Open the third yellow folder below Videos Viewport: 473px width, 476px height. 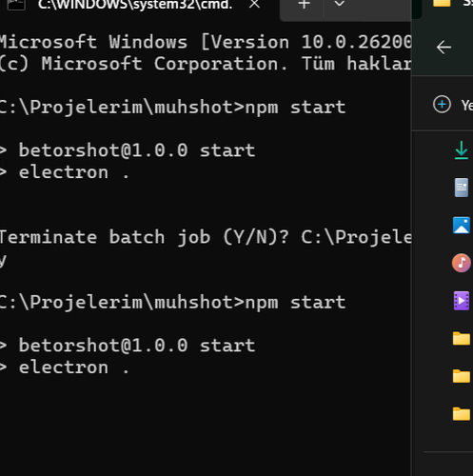[462, 414]
